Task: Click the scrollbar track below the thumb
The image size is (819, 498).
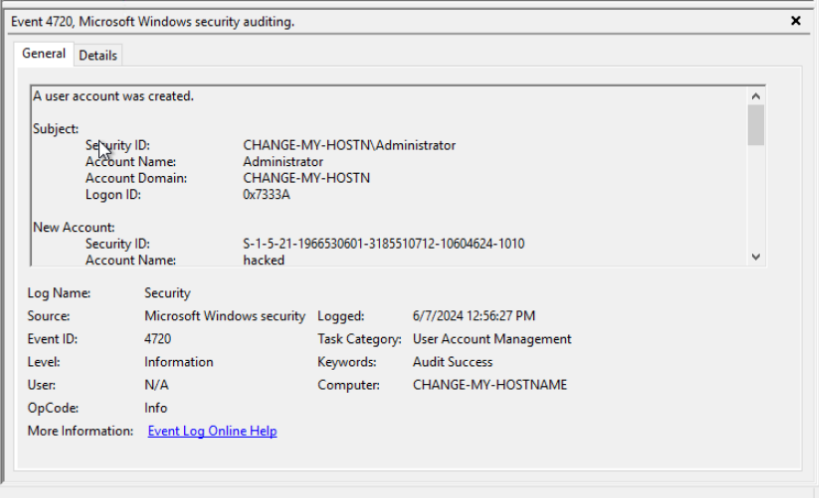Action: click(x=756, y=200)
